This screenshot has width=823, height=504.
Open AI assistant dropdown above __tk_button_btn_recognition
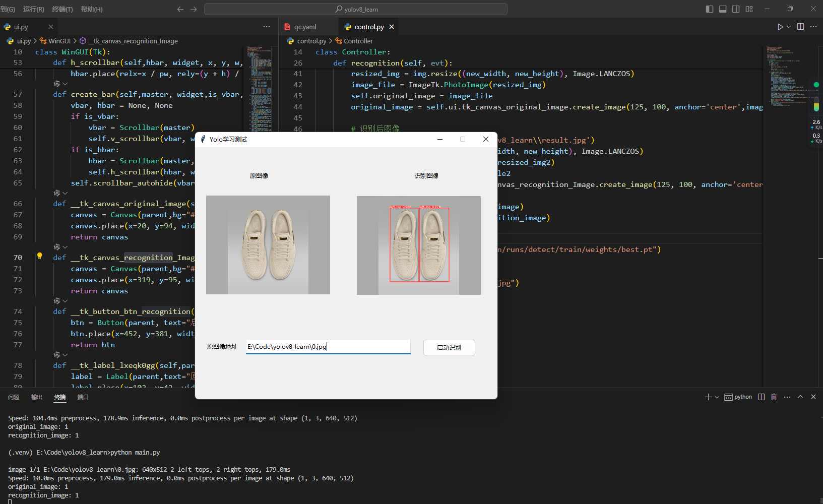coord(60,301)
